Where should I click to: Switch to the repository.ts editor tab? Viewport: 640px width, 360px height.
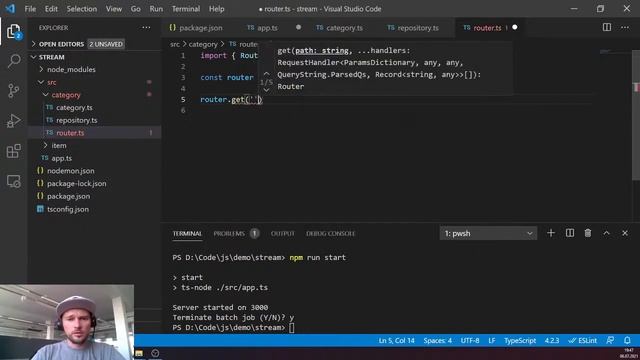tap(413, 28)
